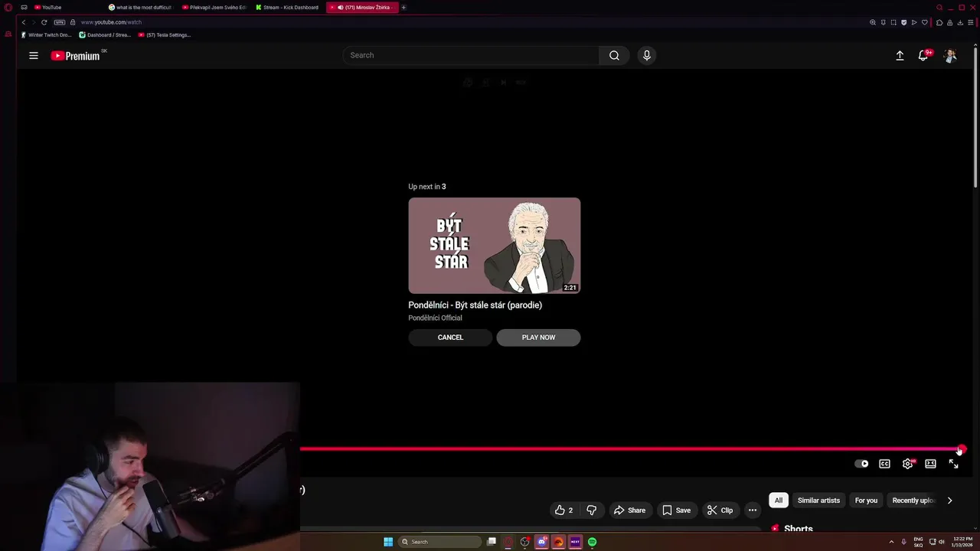Switch to the "what is the most difficult" tab

pos(140,8)
